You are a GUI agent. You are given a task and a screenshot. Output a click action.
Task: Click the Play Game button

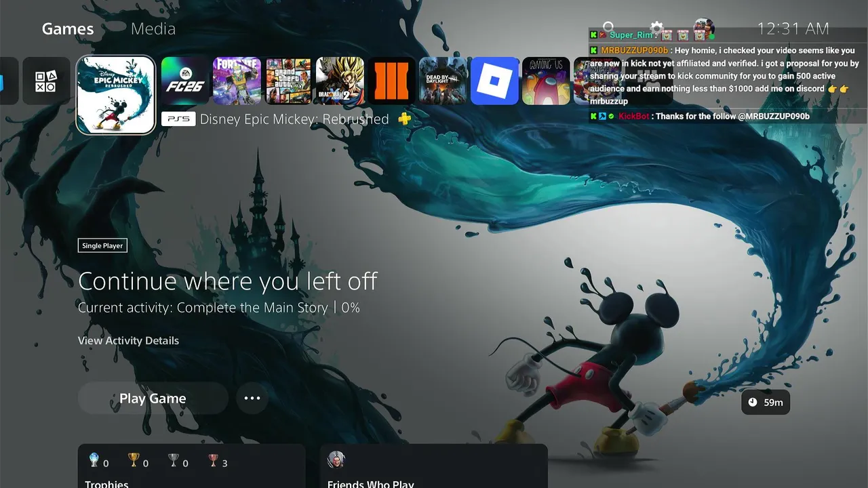coord(153,399)
